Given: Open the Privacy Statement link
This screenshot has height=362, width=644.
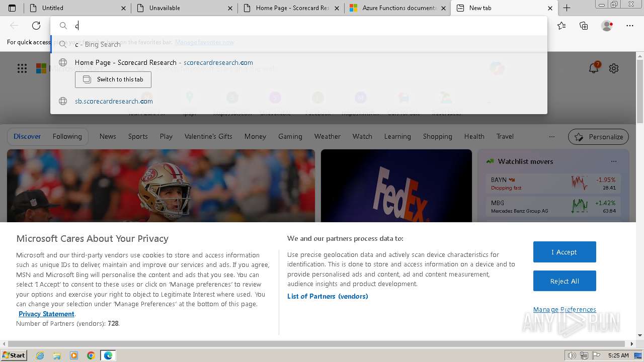Looking at the screenshot, I should 46,314.
